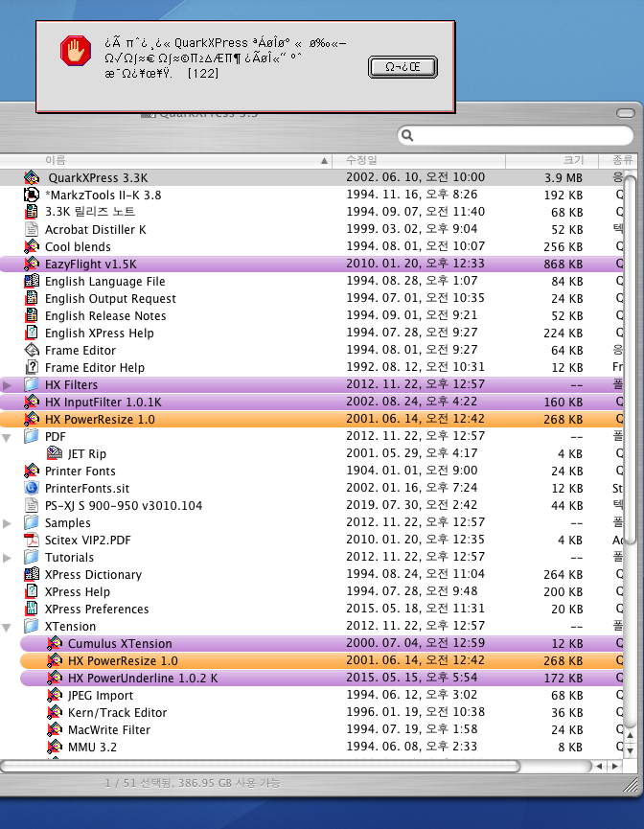Image resolution: width=644 pixels, height=829 pixels.
Task: Click the magnifying glass in search box
Action: (407, 135)
